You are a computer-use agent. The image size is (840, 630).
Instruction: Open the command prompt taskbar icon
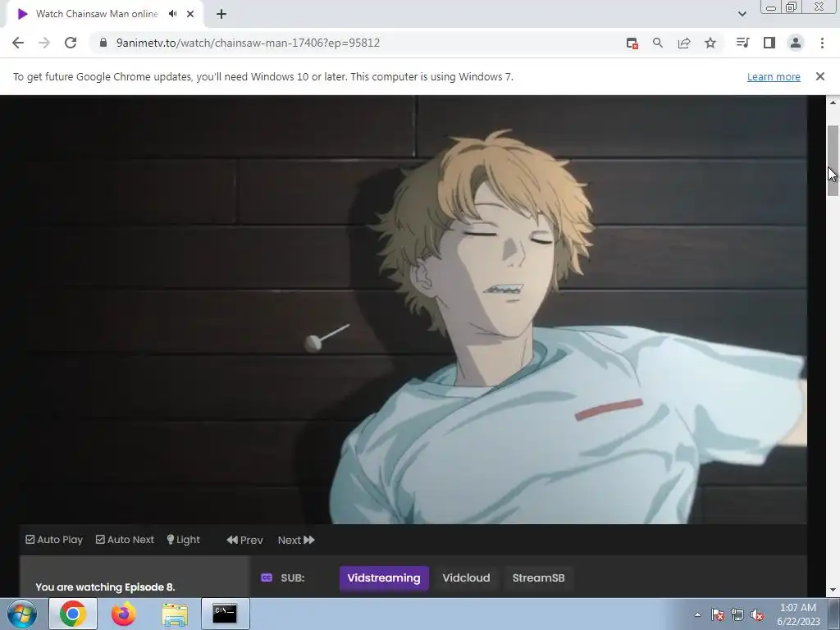(x=225, y=614)
